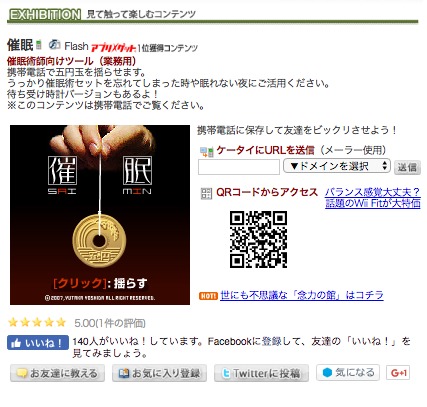Click the send-URL-to-mobile icon
Image resolution: width=427 pixels, height=407 pixels.
click(x=206, y=152)
